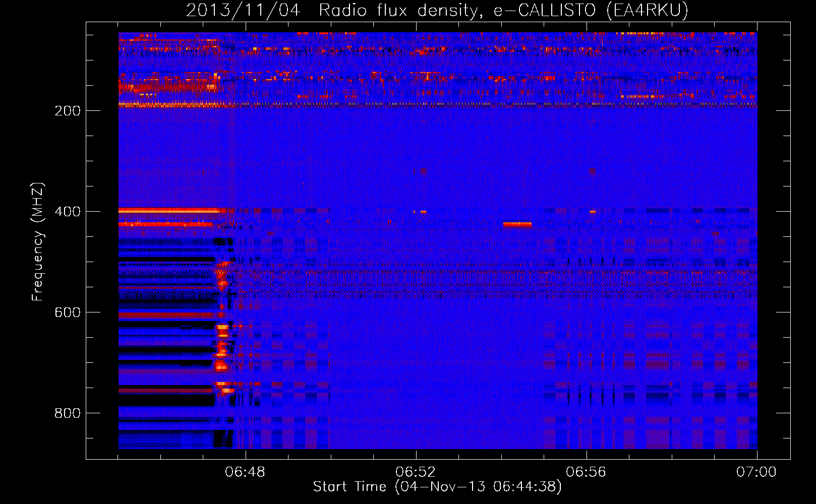The image size is (816, 504).
Task: Click the plot title "Radio flux density, e-CALLISTO (EA4RKU)"
Action: [503, 10]
